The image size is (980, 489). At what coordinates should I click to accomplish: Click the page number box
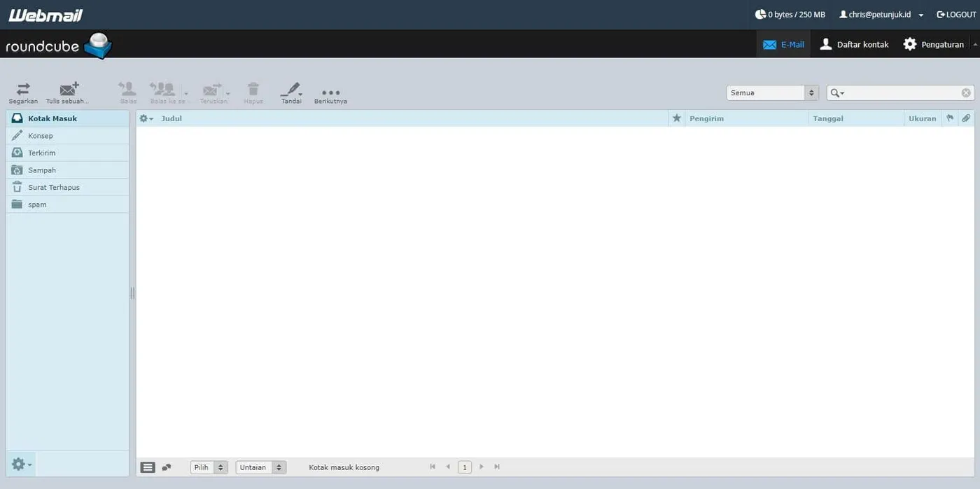coord(465,467)
